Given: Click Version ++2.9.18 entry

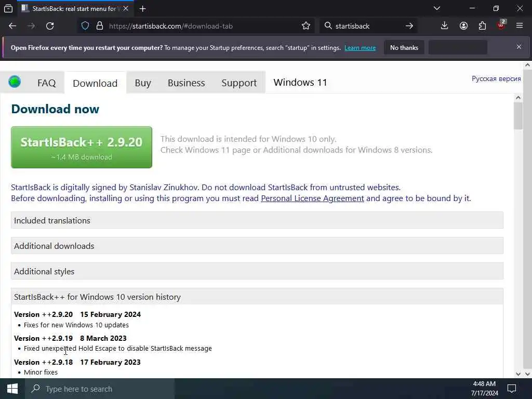Looking at the screenshot, I should (x=77, y=362).
